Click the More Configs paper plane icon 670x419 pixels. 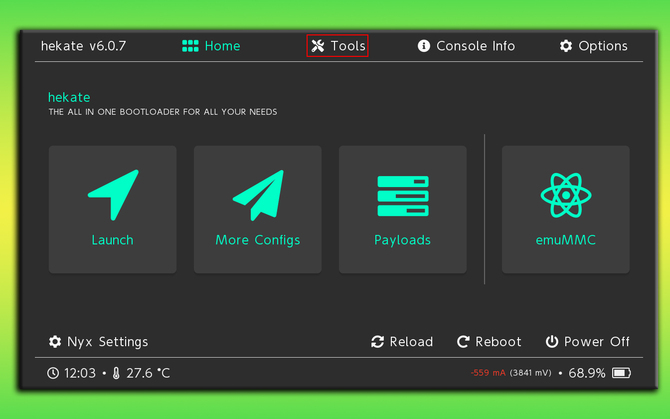coord(258,195)
